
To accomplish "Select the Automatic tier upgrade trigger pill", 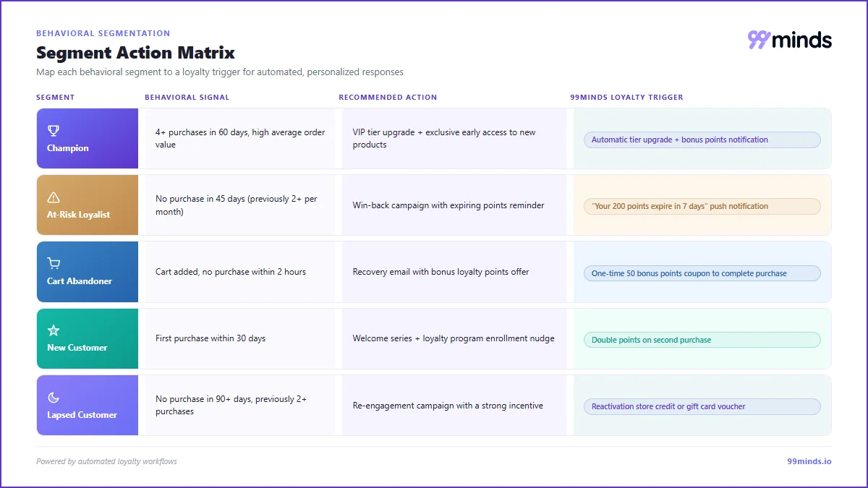I will click(x=702, y=140).
